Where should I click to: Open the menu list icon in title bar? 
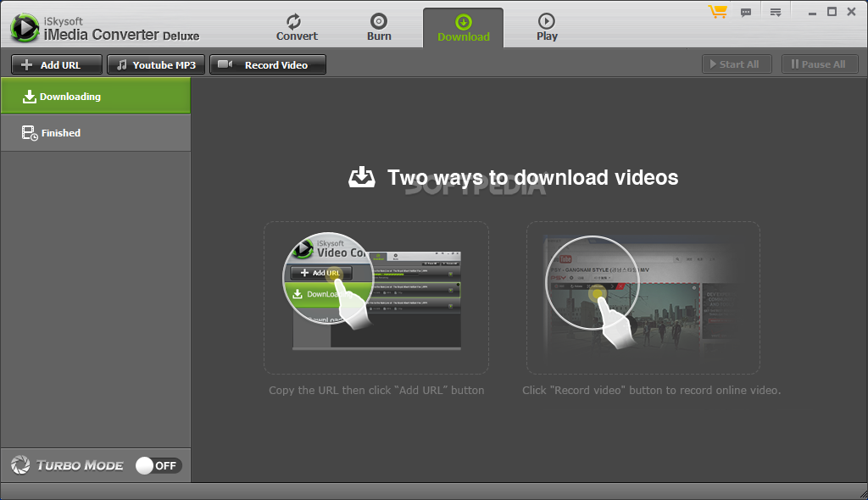point(776,12)
